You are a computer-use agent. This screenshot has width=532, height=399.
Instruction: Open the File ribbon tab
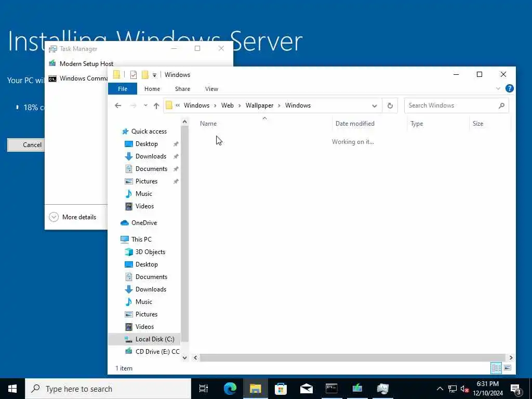[123, 89]
